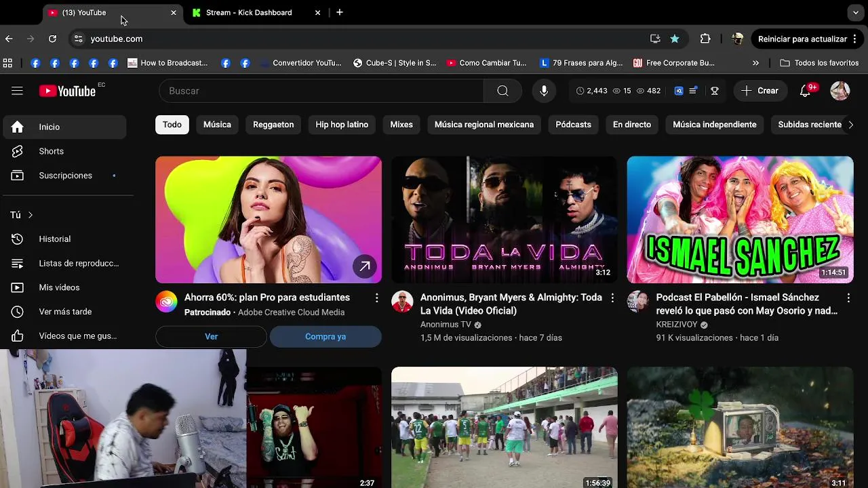Click Reiniciar para actualizar button

coord(802,39)
